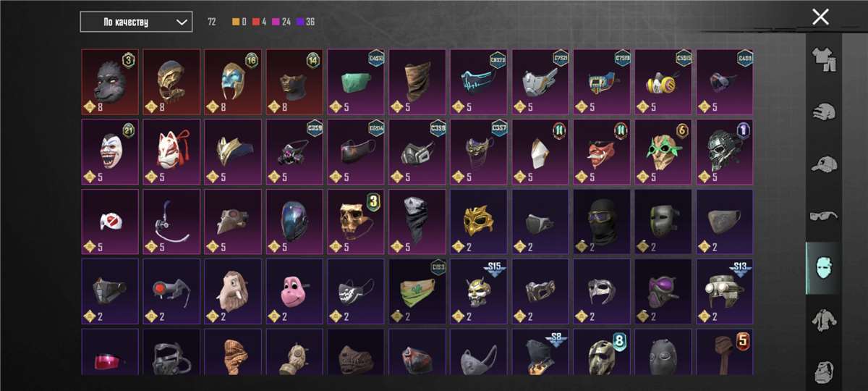868x391 pixels.
Task: Select the hooded figure category icon
Action: tap(823, 370)
